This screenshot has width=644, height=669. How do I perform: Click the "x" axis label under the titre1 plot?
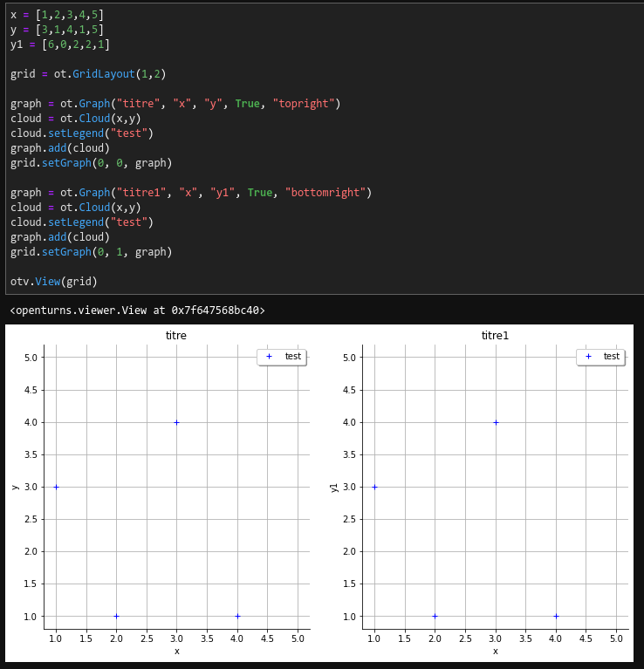496,651
